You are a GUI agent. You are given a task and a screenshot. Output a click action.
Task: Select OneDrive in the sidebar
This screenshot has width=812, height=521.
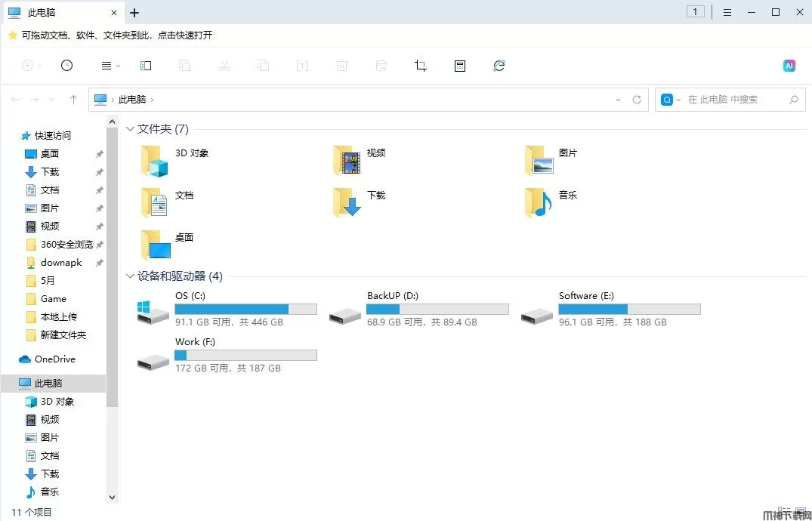(47, 359)
